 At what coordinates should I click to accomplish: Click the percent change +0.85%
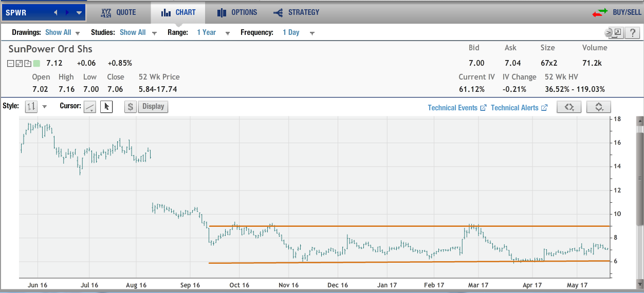pos(120,63)
